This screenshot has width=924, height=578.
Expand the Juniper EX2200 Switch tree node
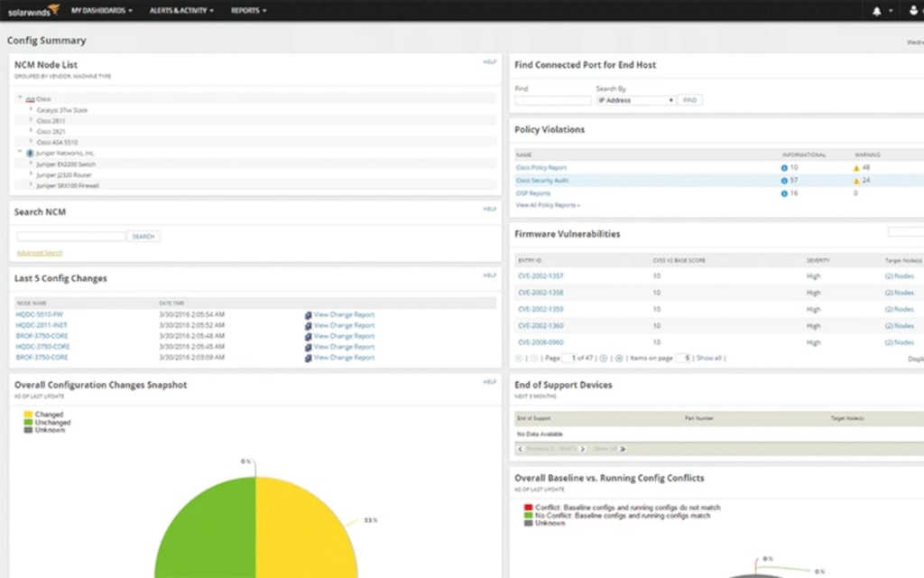click(30, 163)
